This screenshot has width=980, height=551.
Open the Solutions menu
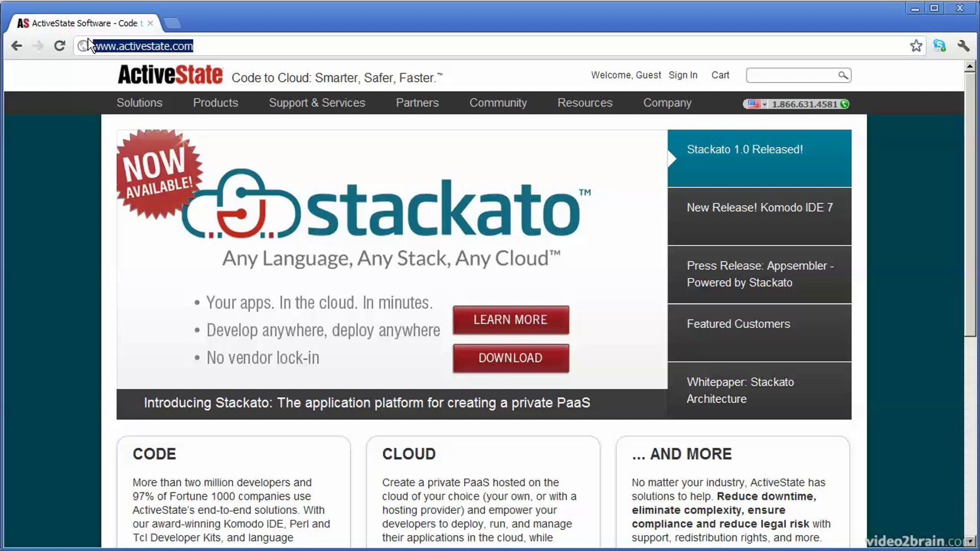point(139,103)
